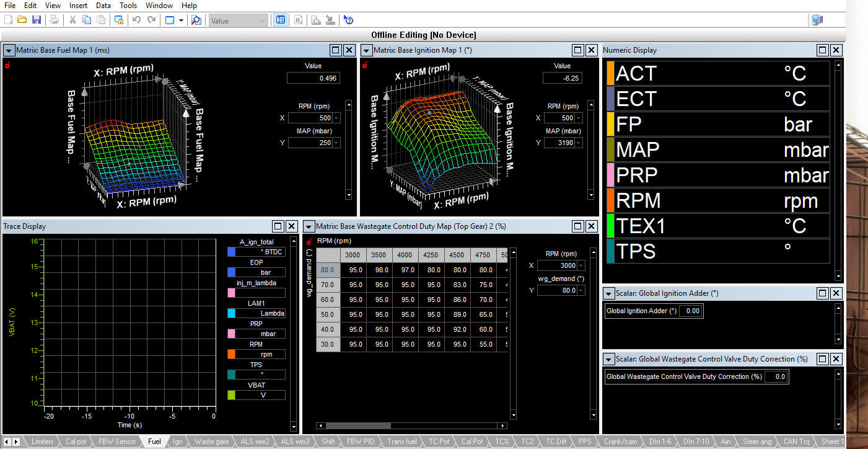Select the 98.0 cell in the wastegate table
868x449 pixels.
click(380, 270)
